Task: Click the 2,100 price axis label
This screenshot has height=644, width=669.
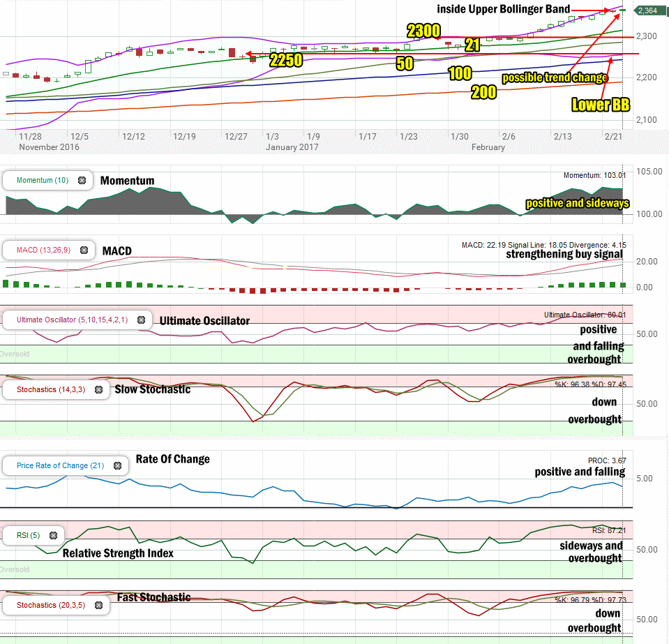Action: pos(647,120)
